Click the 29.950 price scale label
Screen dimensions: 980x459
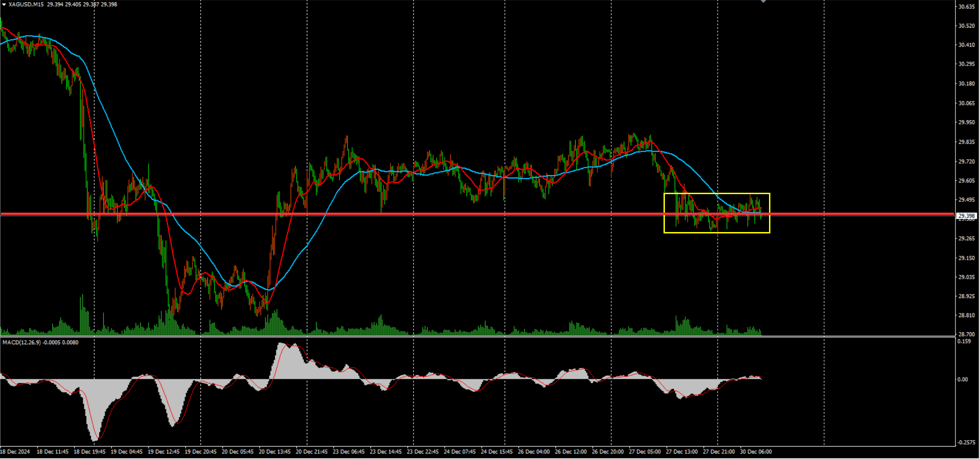tap(967, 123)
